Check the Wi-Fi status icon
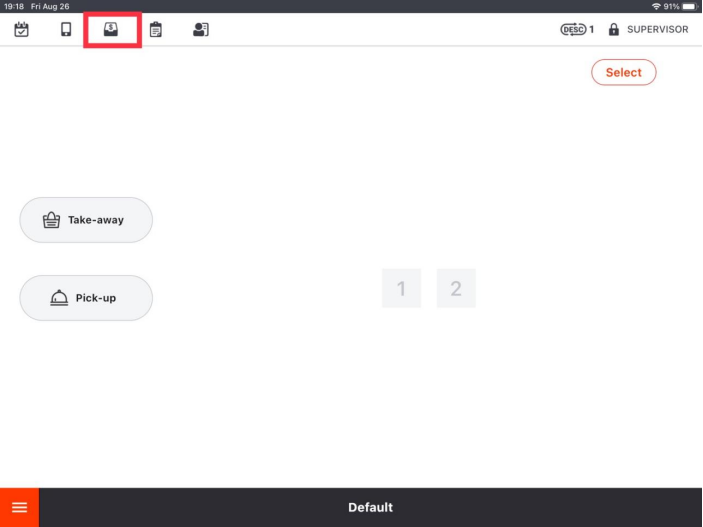Screen dimensions: 703x527 (656, 6)
